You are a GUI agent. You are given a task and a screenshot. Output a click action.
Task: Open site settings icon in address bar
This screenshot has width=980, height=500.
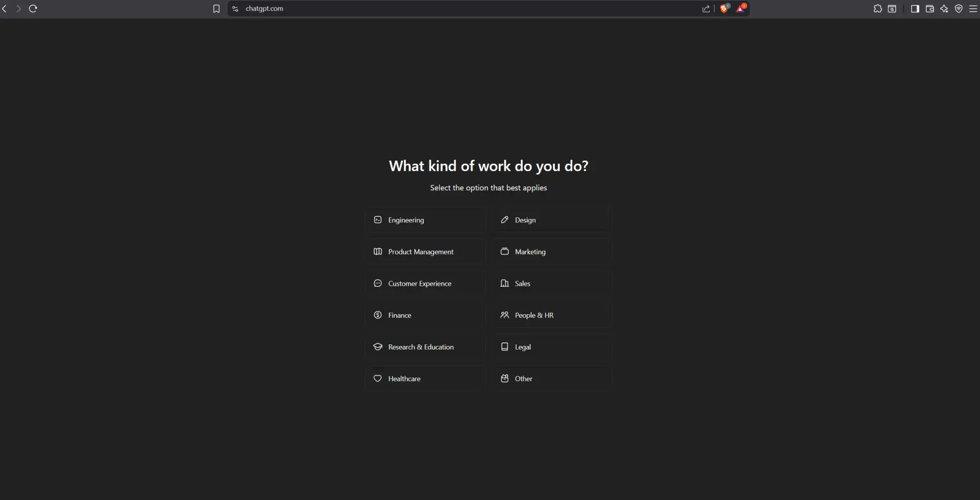tap(235, 9)
